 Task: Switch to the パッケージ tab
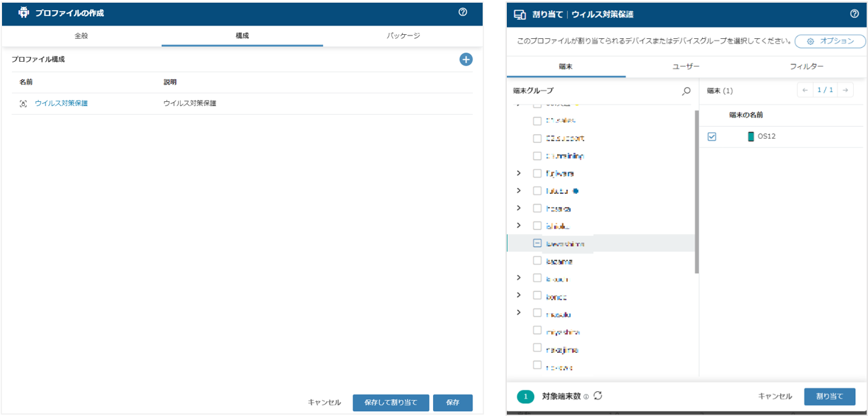[x=403, y=36]
